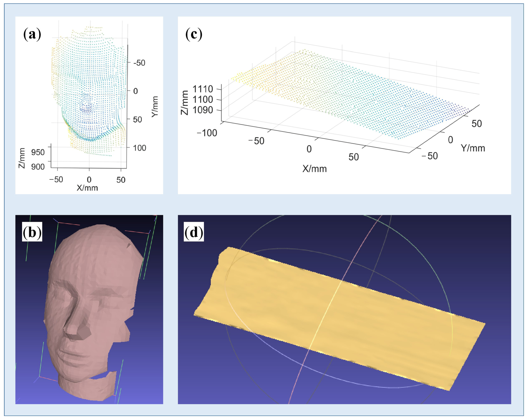Screen dimensions: 528x420
Task: Click the Y/mm axis label in panel (a)
Action: click(x=155, y=107)
